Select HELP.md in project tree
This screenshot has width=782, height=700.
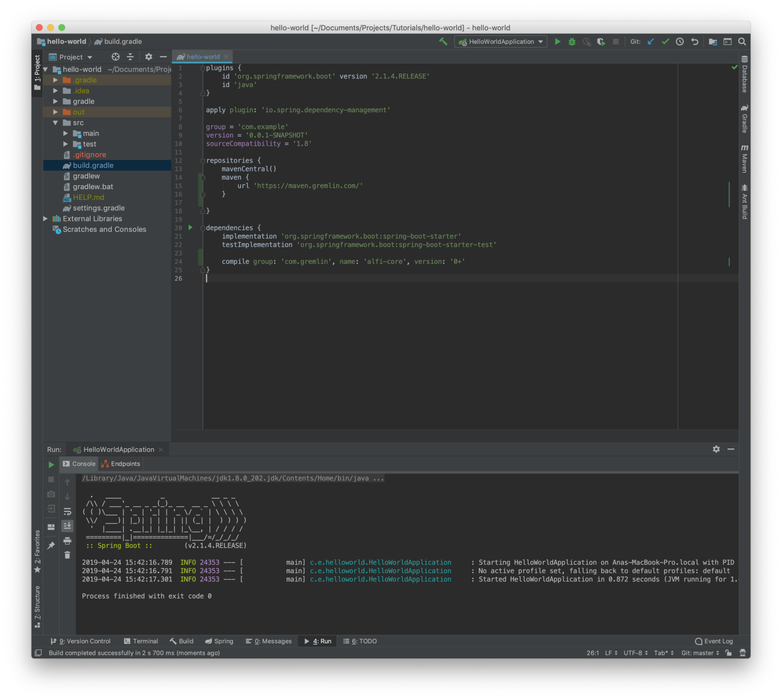(x=88, y=197)
